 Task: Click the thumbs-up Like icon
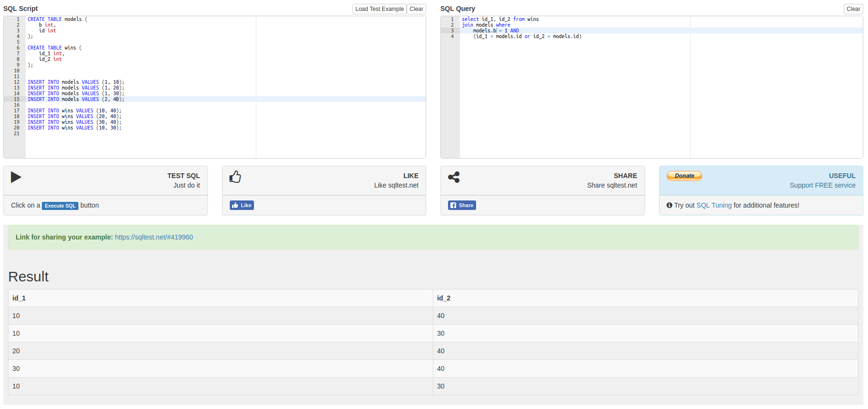[x=235, y=177]
